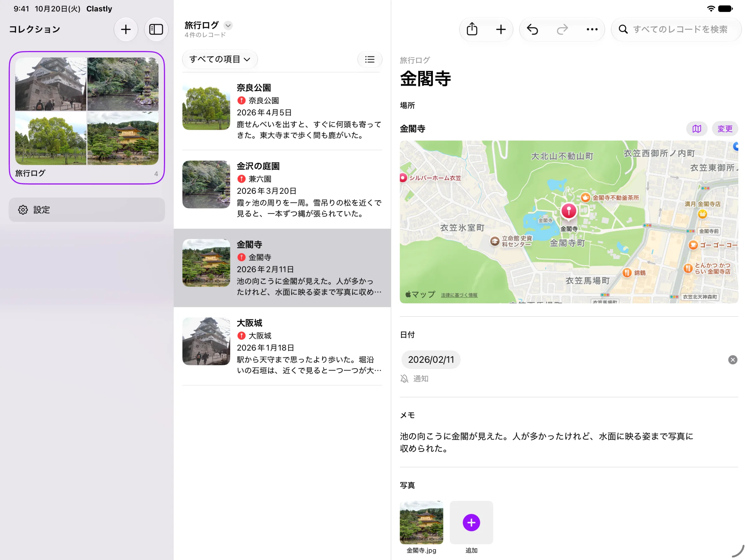Image resolution: width=747 pixels, height=560 pixels.
Task: Open location in Maps via map icon
Action: coord(697,128)
